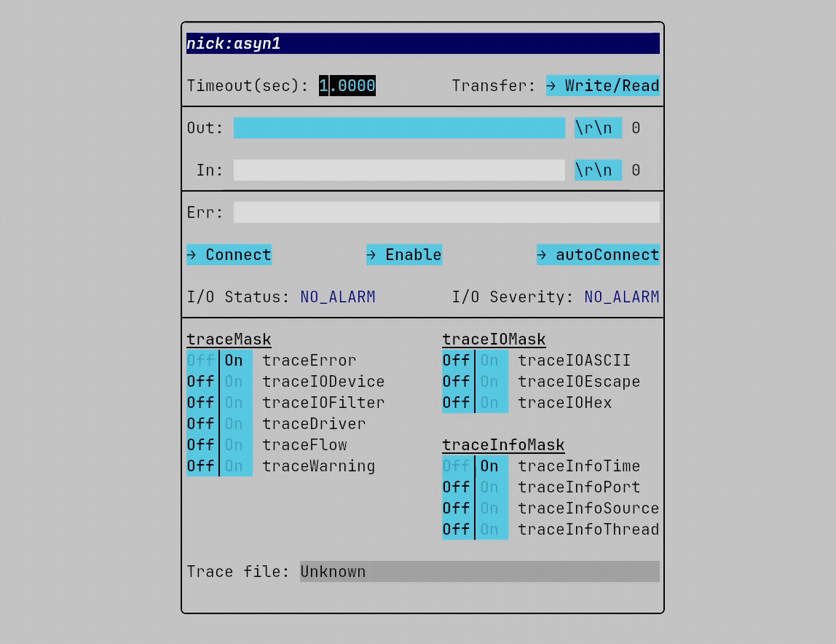Open the Write/Read transfer mode menu
Screen dimensions: 836x644
tap(602, 86)
